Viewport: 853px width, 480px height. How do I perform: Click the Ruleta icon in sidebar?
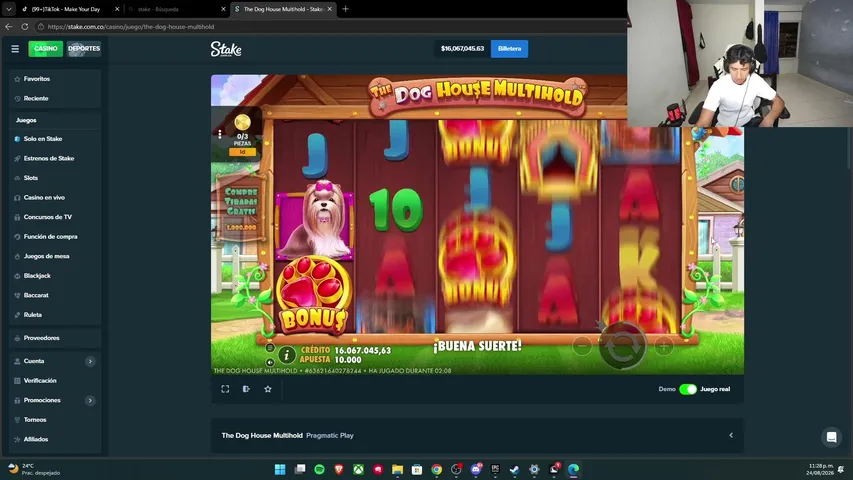point(17,315)
